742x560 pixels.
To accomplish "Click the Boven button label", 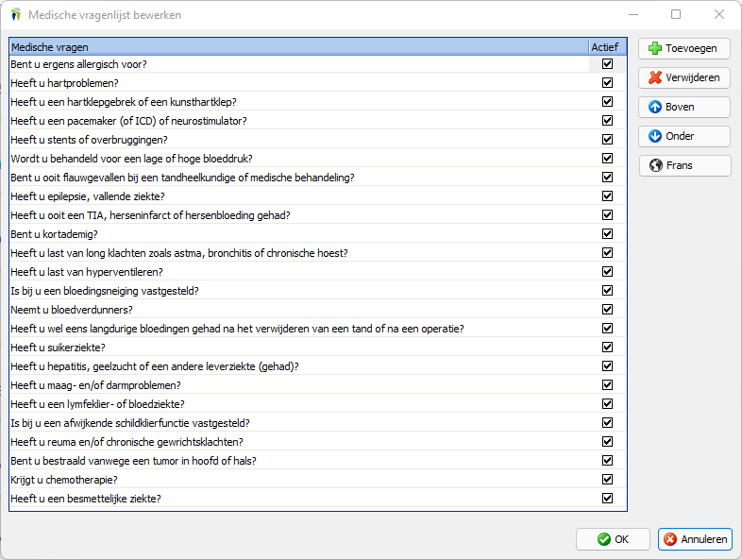I will tap(680, 107).
